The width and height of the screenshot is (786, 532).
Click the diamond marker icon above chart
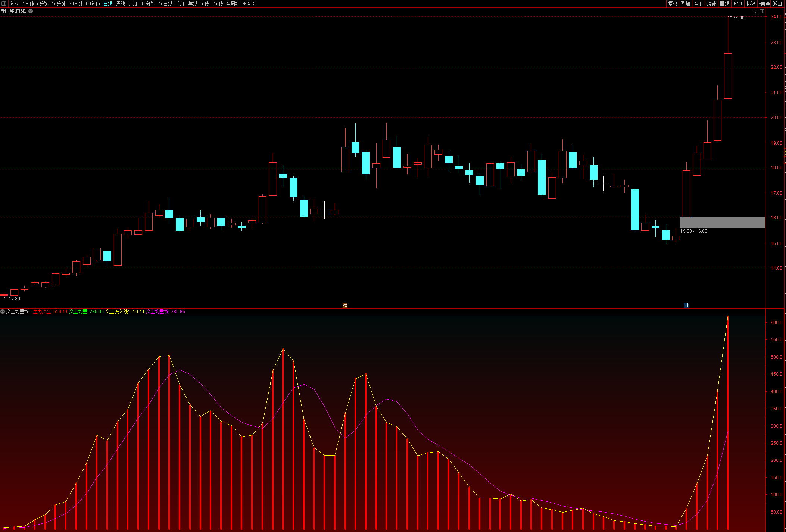tap(755, 12)
